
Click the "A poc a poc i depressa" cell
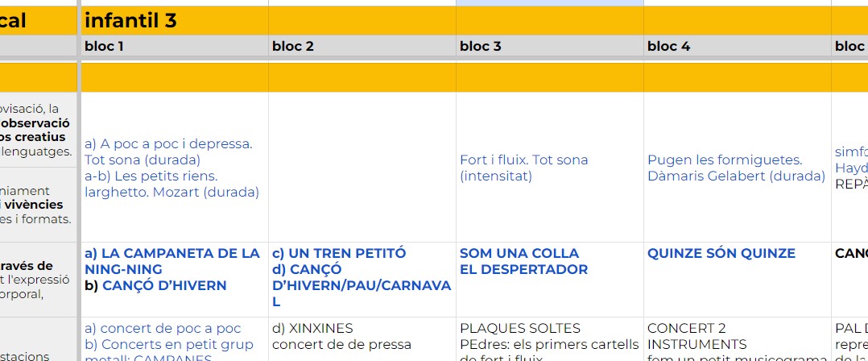point(173,168)
